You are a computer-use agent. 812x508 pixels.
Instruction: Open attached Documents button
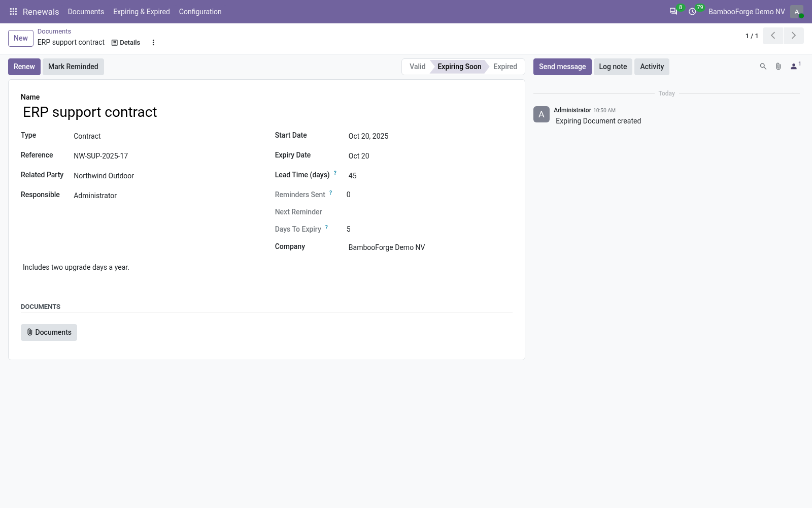(49, 332)
